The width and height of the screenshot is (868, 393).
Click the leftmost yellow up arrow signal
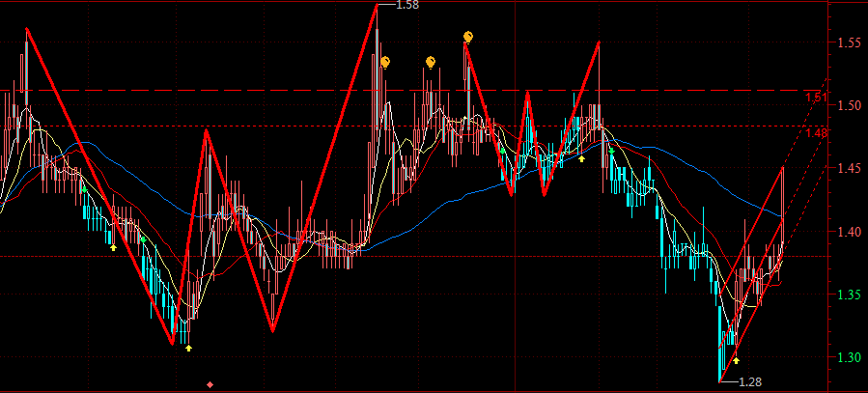[x=114, y=247]
